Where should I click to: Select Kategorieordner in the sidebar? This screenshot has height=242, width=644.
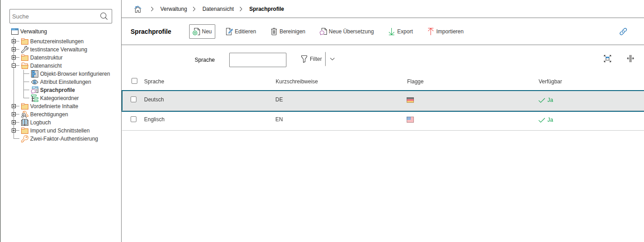pyautogui.click(x=59, y=98)
